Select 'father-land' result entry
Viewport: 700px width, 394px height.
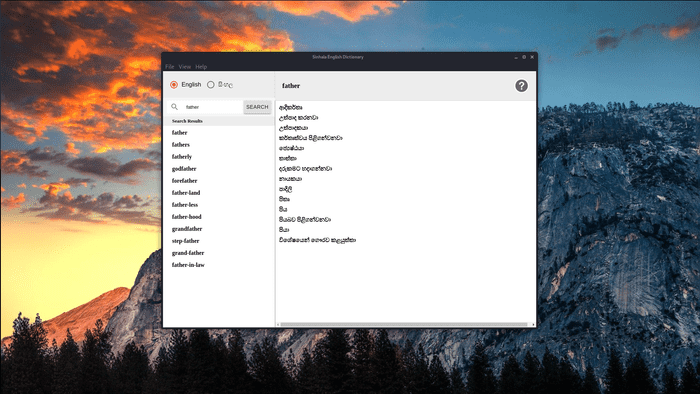pos(186,193)
